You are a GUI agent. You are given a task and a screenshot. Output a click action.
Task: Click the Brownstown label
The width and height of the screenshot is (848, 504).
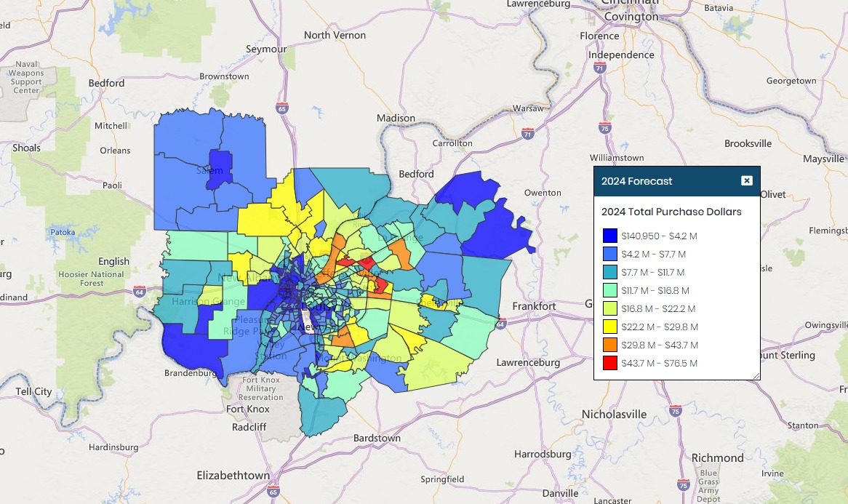click(x=224, y=76)
